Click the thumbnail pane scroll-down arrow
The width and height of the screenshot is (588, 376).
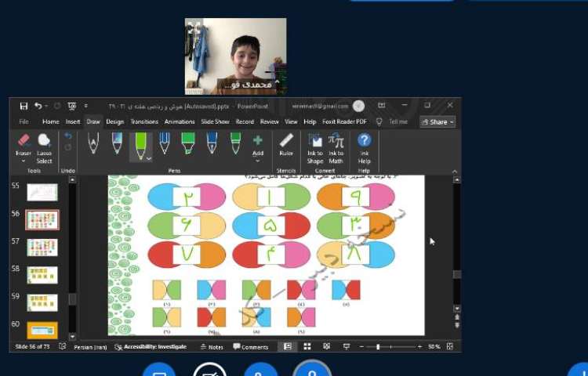(72, 336)
